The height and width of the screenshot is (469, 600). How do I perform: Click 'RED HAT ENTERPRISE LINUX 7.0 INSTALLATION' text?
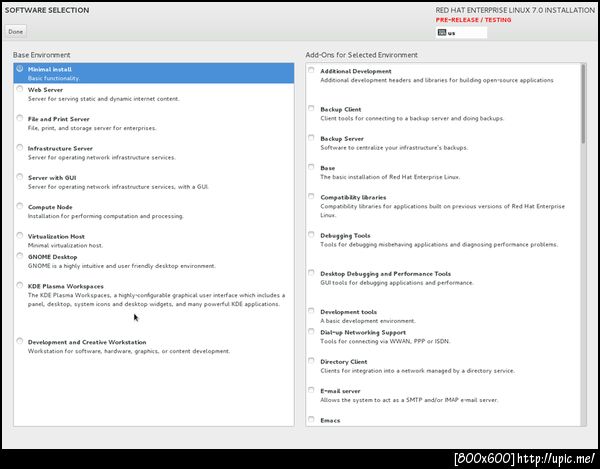coord(515,10)
